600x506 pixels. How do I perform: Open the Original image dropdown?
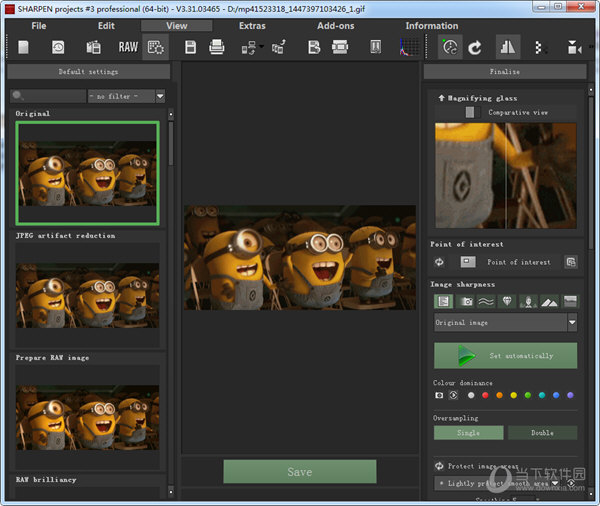[x=505, y=323]
